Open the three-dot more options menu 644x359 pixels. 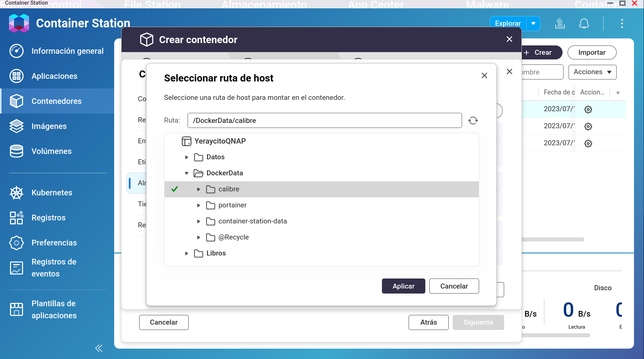622,24
